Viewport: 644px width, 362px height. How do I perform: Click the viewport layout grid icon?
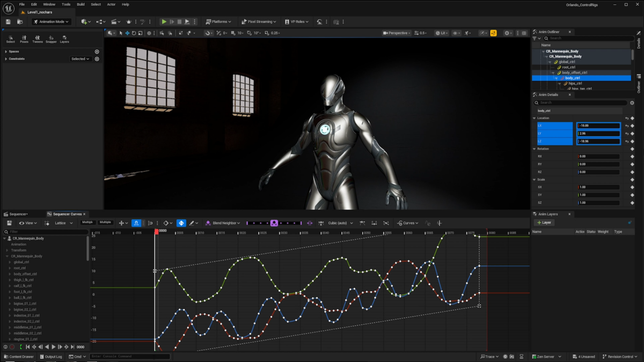pyautogui.click(x=524, y=33)
